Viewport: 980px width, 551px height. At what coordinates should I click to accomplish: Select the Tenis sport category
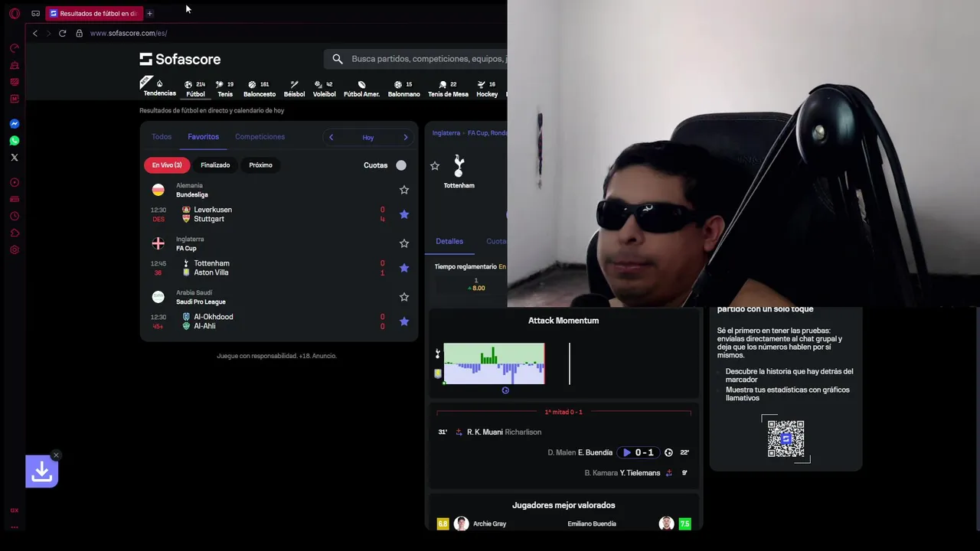[x=225, y=89]
